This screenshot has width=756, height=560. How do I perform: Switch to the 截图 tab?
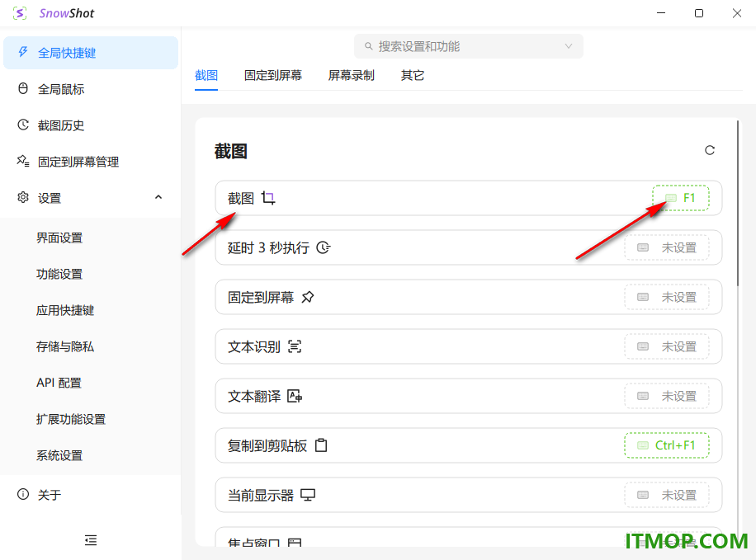(x=206, y=75)
